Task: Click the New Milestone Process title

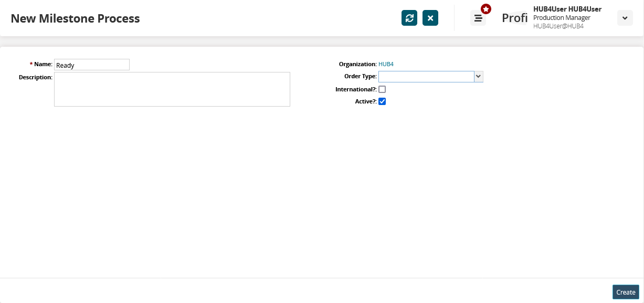Action: 75,18
